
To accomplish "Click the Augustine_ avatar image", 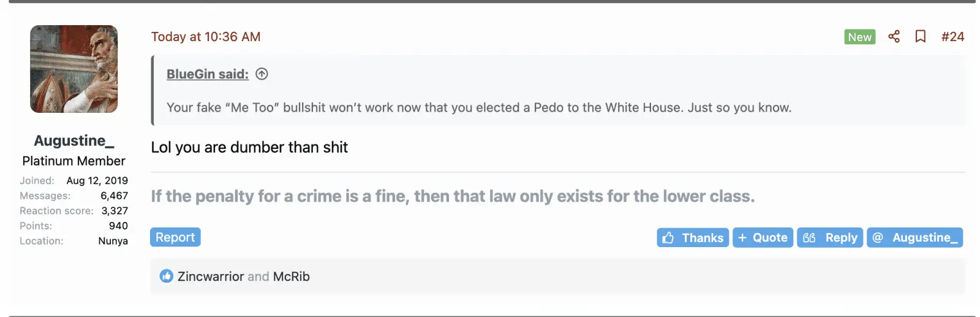I will coord(73,69).
